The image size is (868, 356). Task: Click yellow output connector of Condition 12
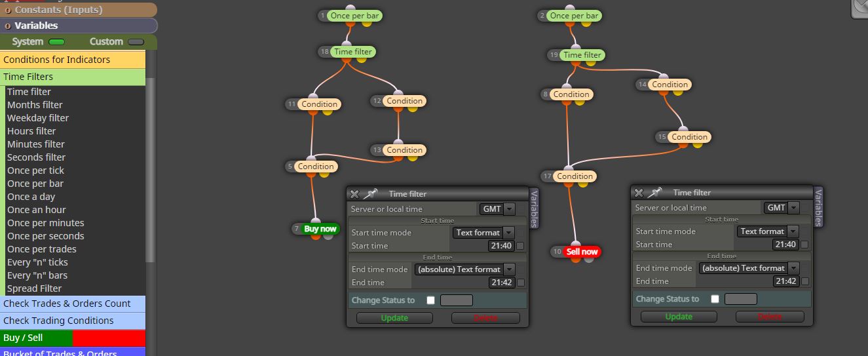[412, 109]
